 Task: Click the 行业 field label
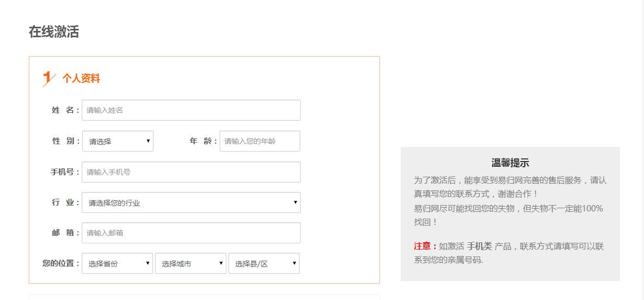click(x=66, y=202)
